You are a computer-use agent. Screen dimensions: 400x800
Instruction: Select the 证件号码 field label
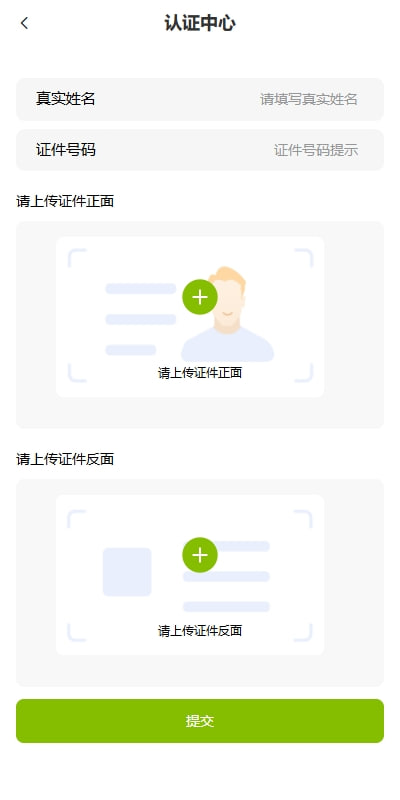tap(66, 150)
